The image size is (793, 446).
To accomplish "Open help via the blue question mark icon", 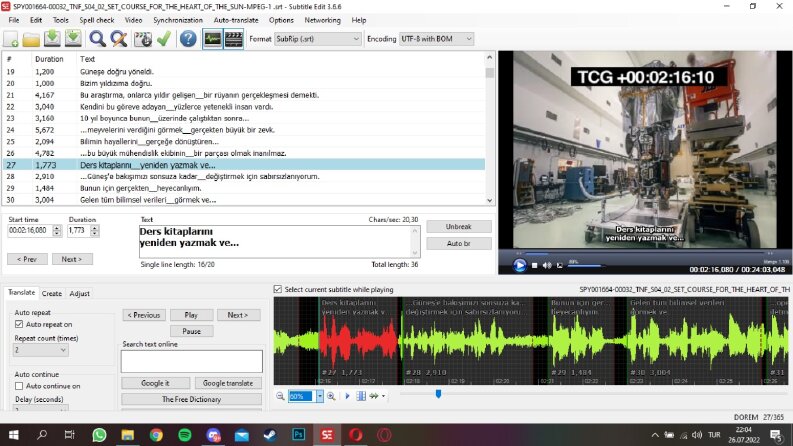I will (188, 39).
